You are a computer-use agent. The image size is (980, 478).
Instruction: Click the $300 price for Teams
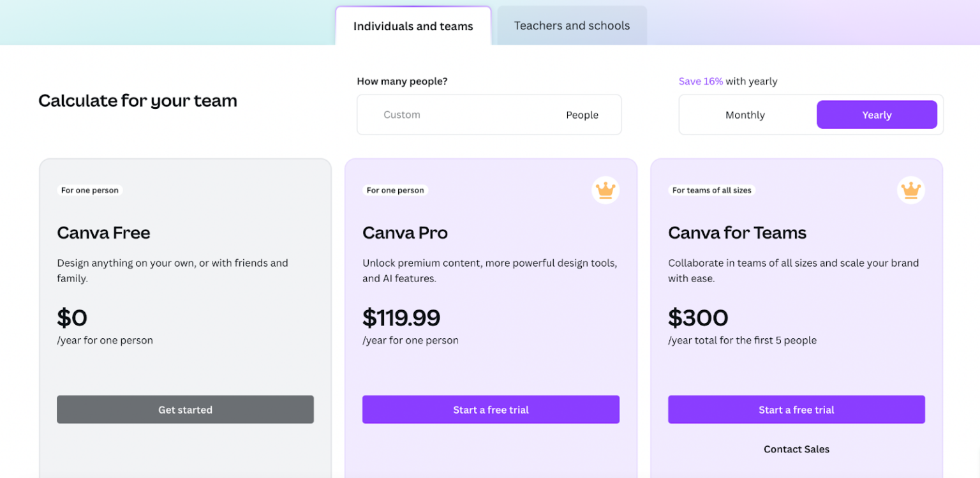(x=698, y=318)
